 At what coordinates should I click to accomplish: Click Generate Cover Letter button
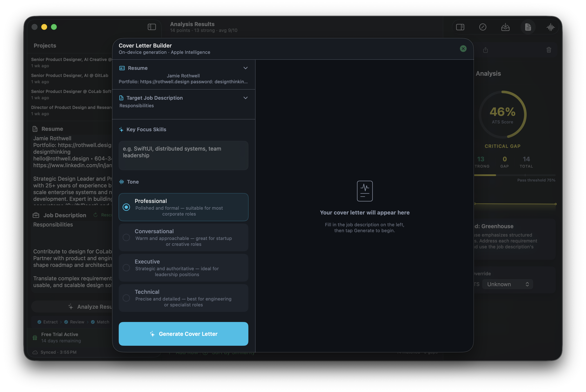click(x=183, y=334)
